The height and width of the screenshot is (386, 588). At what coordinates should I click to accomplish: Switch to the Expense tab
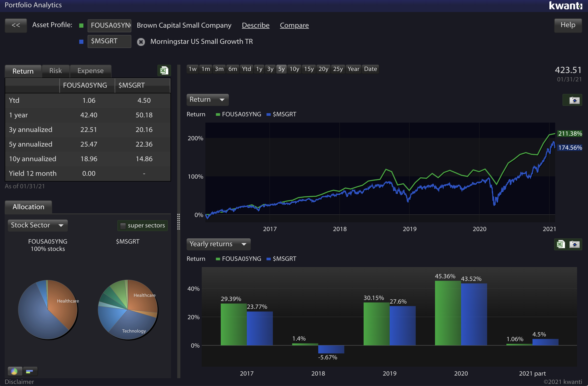coord(90,71)
